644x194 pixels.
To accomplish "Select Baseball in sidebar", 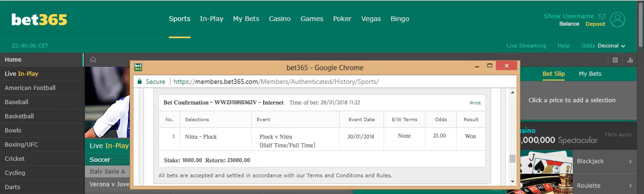I will click(x=42, y=102).
